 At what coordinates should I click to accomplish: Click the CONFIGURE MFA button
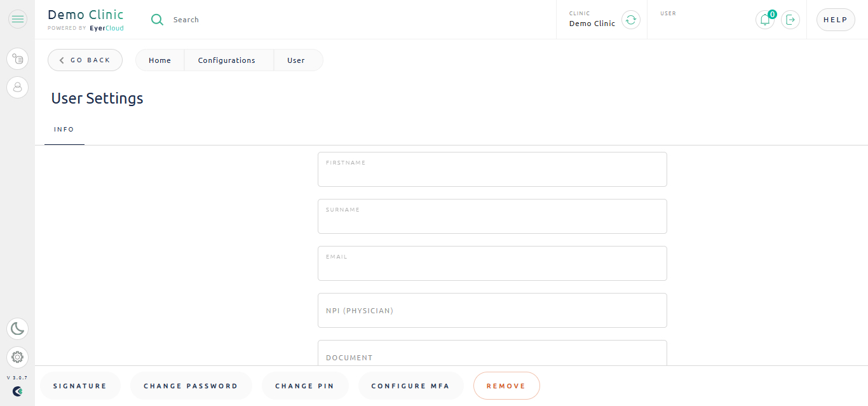pyautogui.click(x=410, y=386)
